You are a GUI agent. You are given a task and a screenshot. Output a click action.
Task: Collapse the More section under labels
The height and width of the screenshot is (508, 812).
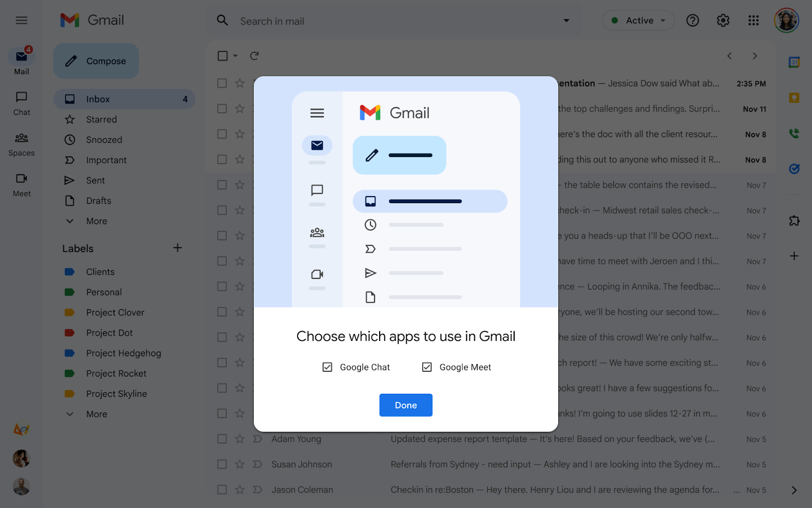[x=96, y=414]
